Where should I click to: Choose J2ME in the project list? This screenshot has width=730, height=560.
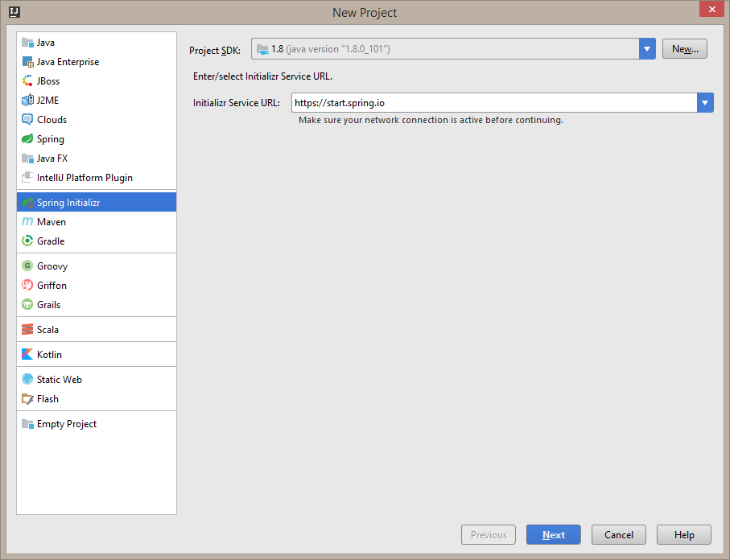tap(97, 101)
